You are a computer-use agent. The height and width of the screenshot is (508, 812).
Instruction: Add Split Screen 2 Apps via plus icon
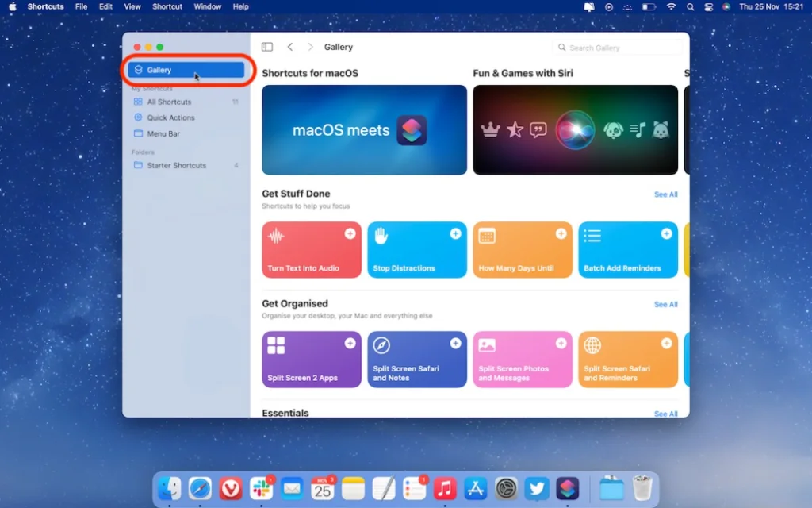pyautogui.click(x=350, y=343)
